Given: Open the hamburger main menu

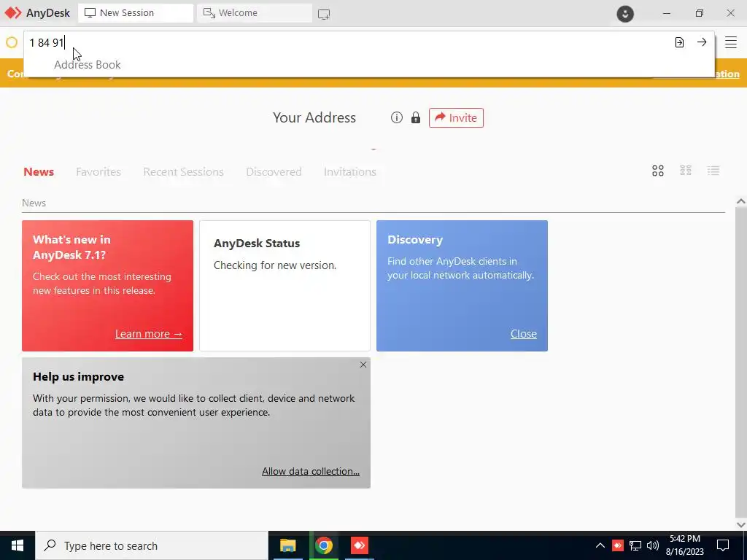Looking at the screenshot, I should click(731, 42).
